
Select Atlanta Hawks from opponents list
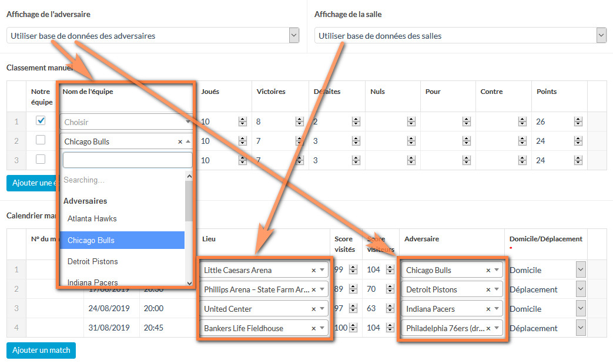tap(122, 219)
